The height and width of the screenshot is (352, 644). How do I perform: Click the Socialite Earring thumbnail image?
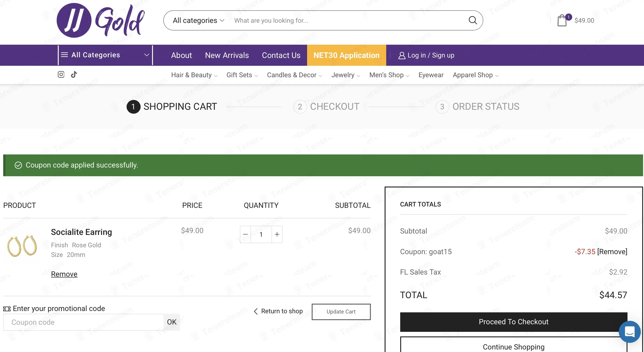tap(22, 245)
